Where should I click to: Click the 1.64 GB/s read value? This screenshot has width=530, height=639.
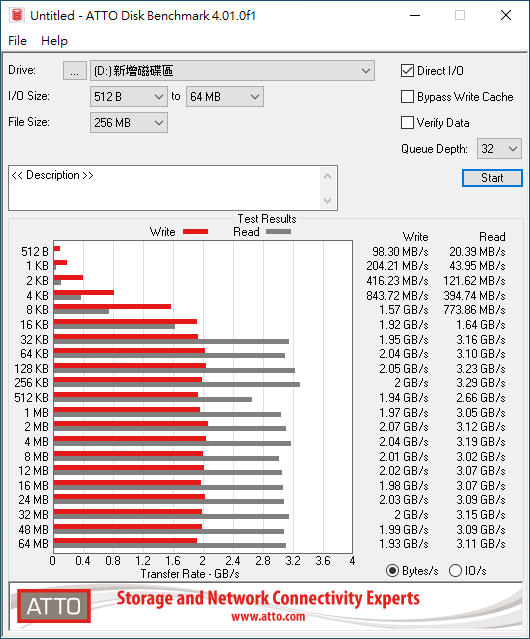pos(481,325)
